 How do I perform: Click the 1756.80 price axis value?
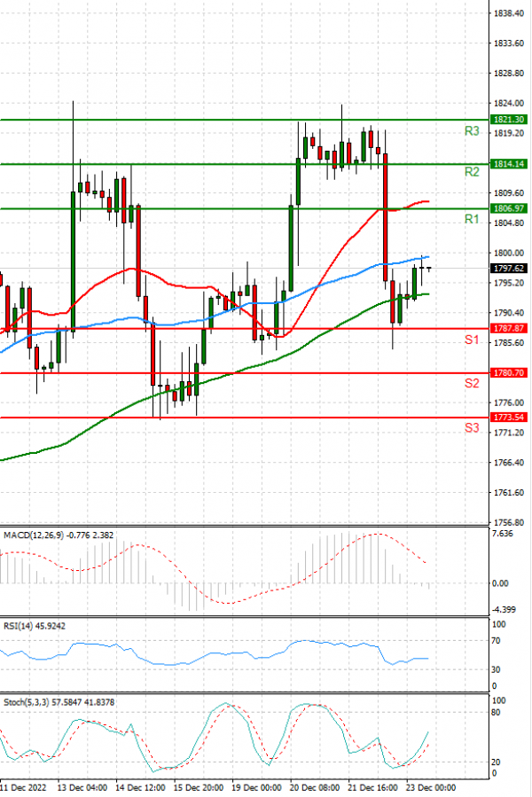point(509,522)
